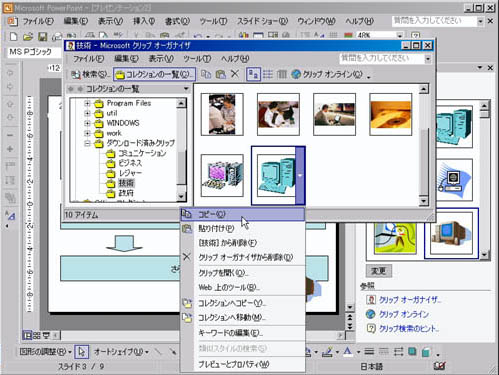Open クリップ オンライン globe button
The image size is (499, 375).
[x=327, y=74]
